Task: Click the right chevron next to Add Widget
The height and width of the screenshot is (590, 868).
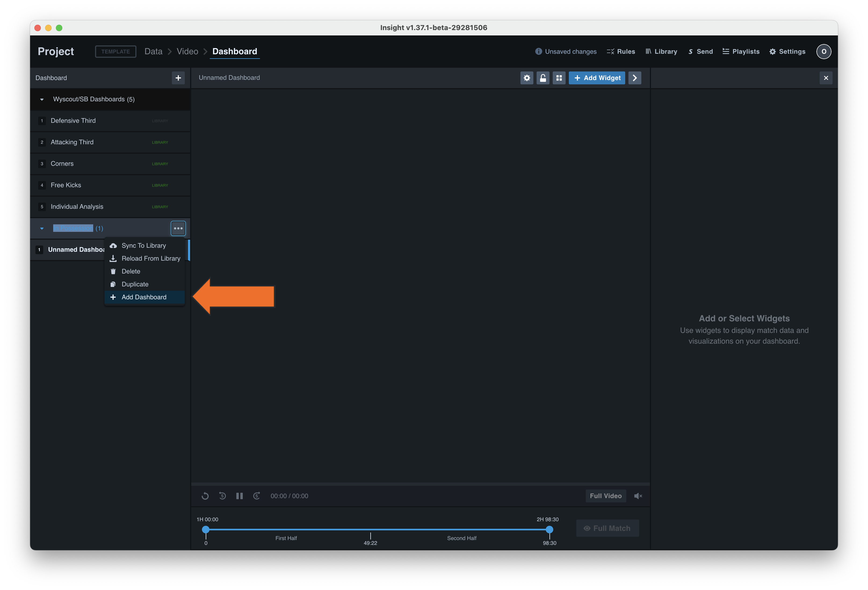Action: (635, 78)
